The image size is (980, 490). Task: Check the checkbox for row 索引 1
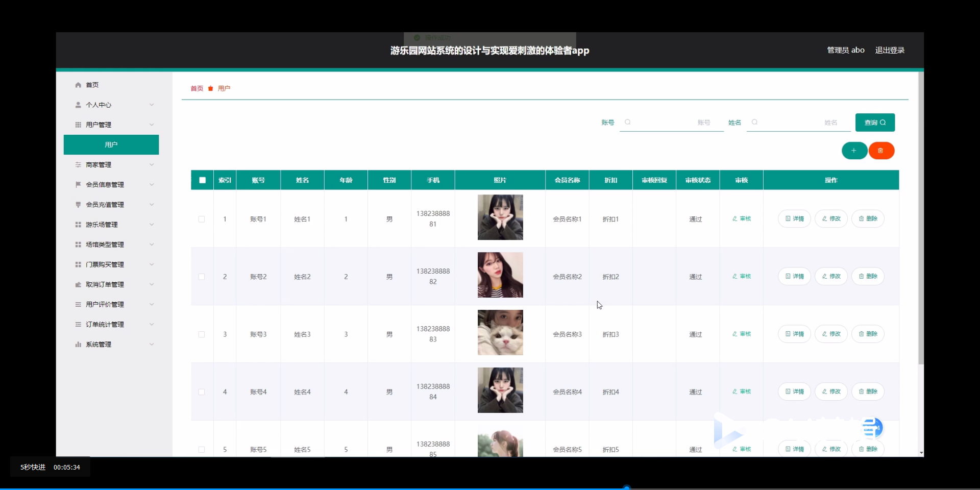201,219
